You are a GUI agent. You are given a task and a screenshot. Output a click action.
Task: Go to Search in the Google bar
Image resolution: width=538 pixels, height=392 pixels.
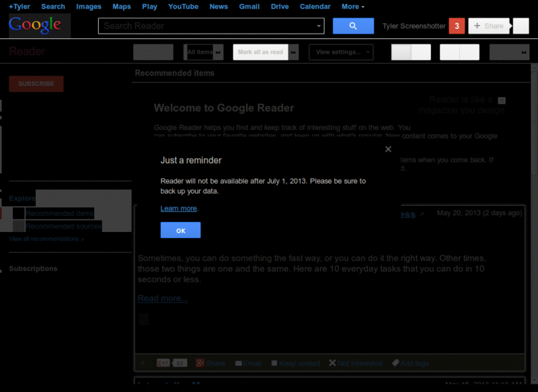53,7
